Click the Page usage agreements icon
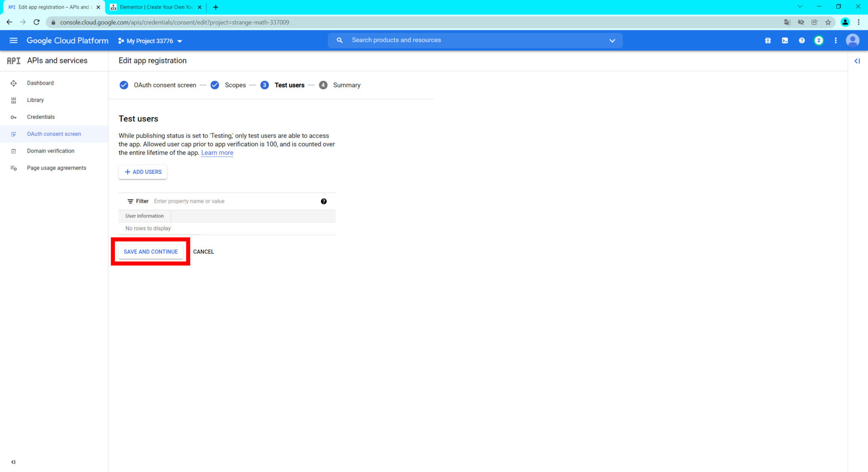868x472 pixels. (x=14, y=168)
